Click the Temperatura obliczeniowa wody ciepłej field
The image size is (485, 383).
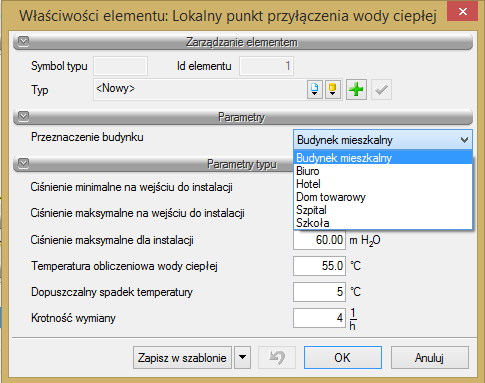319,266
